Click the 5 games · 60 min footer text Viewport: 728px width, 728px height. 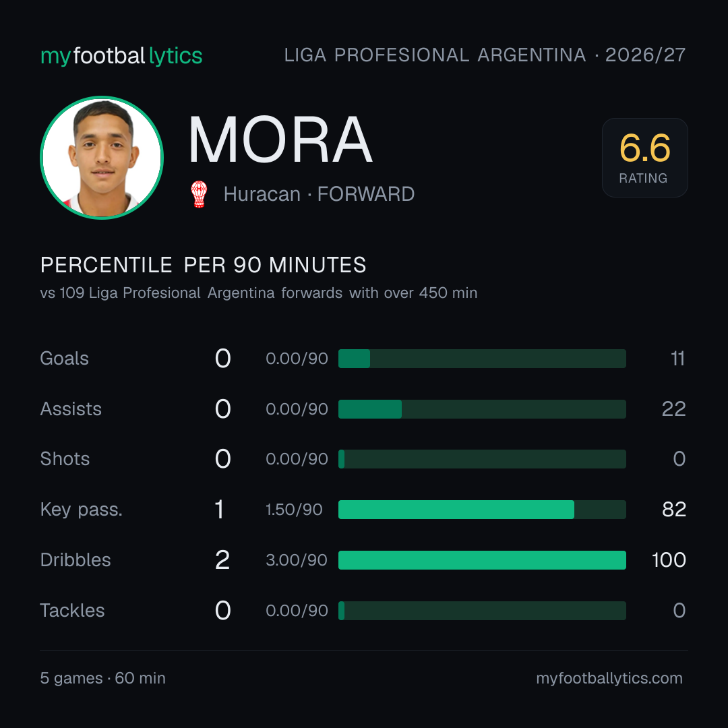102,678
